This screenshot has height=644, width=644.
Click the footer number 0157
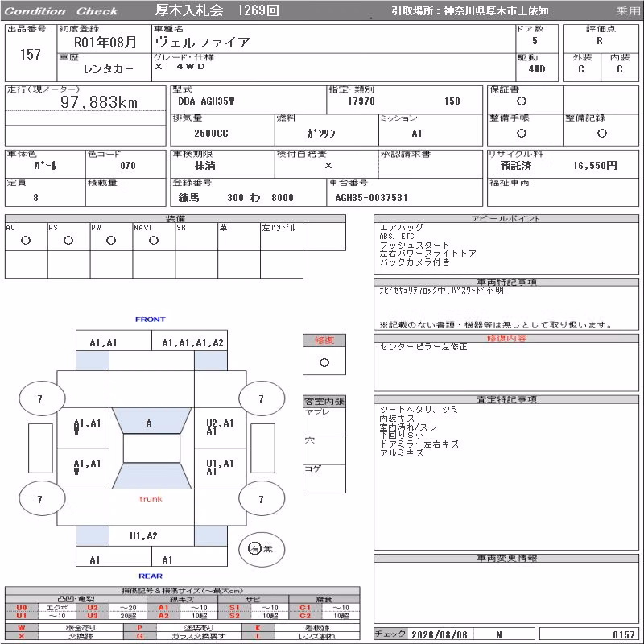point(623,634)
